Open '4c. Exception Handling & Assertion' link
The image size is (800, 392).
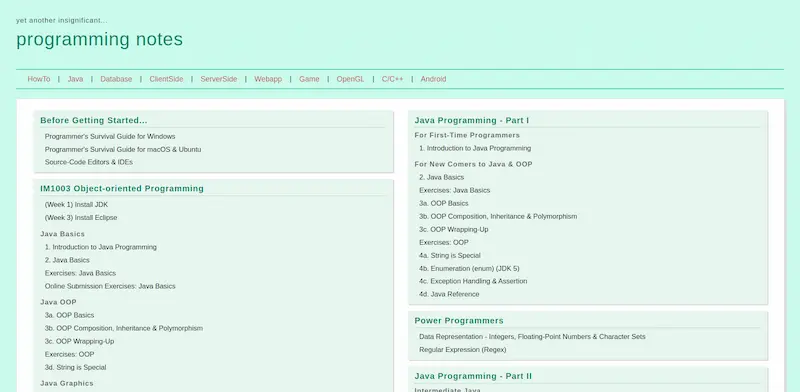(x=473, y=281)
